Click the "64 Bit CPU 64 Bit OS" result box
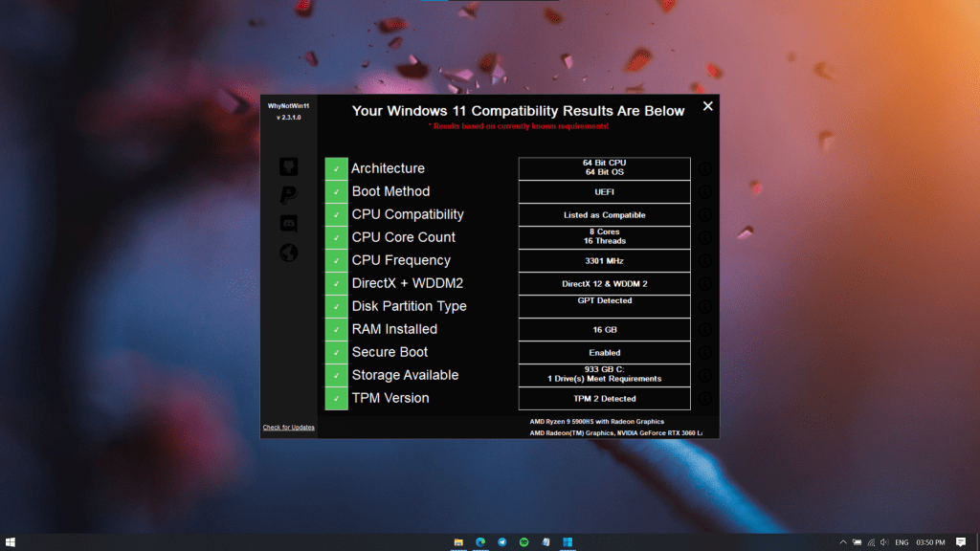Screen dimensions: 980x551 (x=605, y=168)
